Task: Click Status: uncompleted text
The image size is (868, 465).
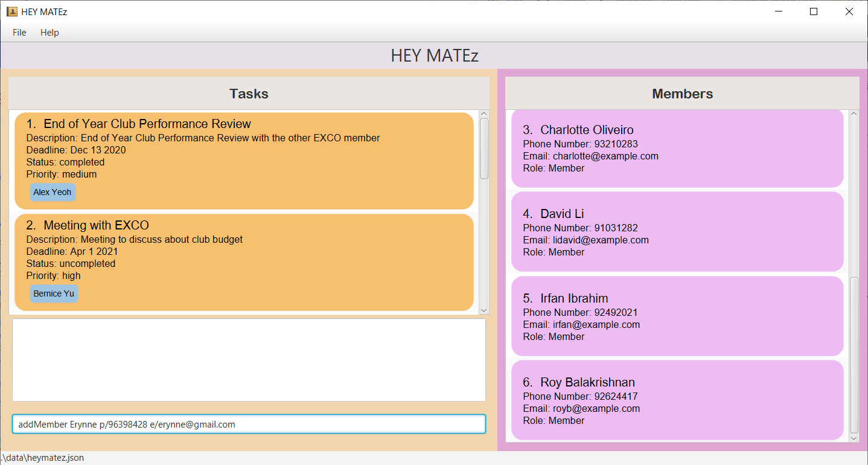Action: (71, 263)
